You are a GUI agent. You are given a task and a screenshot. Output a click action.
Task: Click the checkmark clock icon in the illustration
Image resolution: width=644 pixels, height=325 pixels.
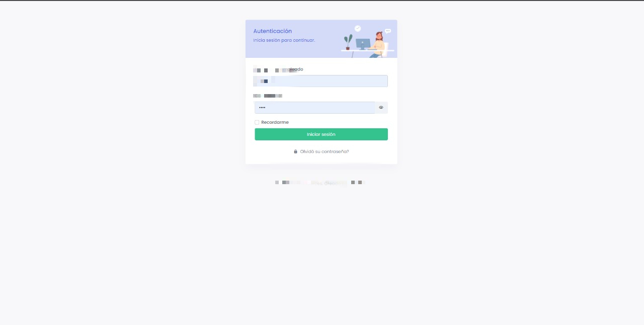pos(358,29)
